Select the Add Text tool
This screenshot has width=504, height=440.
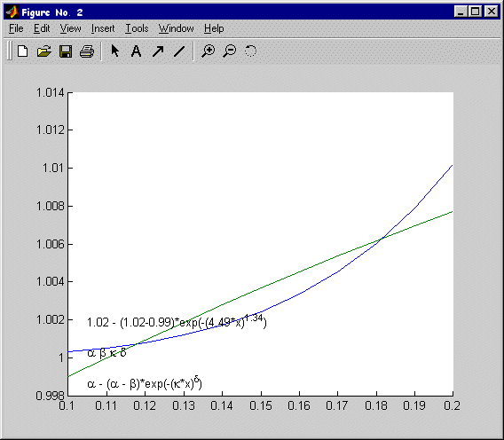[136, 51]
